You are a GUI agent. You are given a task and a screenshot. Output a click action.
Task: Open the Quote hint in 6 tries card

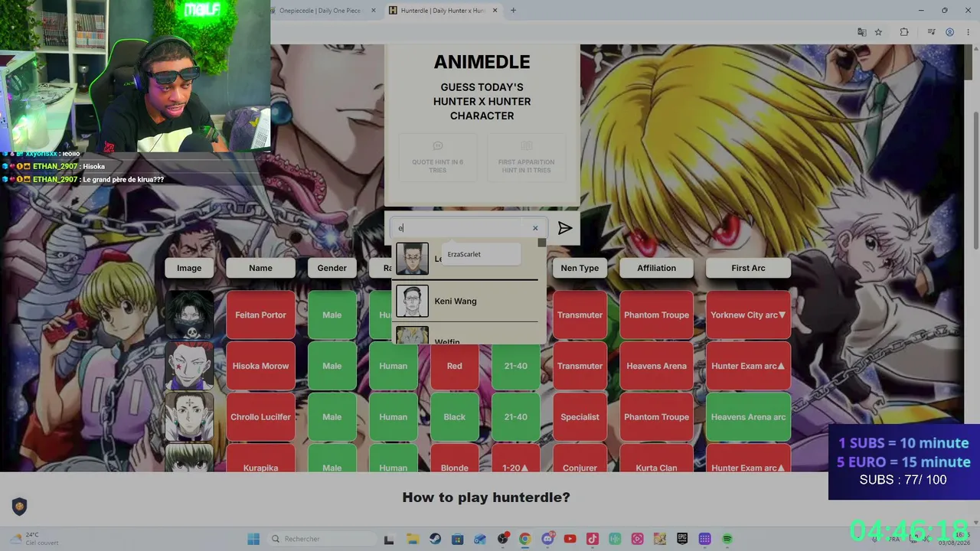click(438, 157)
